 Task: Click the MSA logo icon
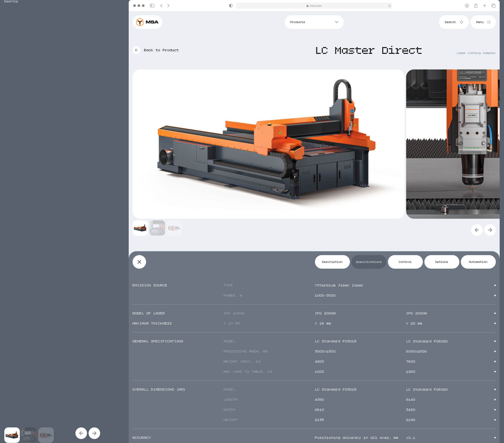point(140,22)
